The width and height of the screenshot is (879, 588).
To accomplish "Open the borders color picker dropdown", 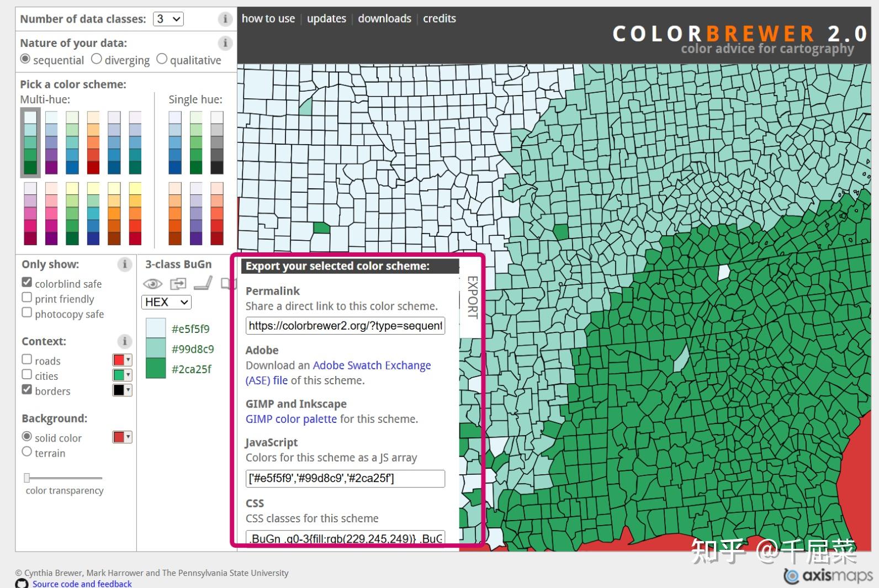I will coord(122,390).
